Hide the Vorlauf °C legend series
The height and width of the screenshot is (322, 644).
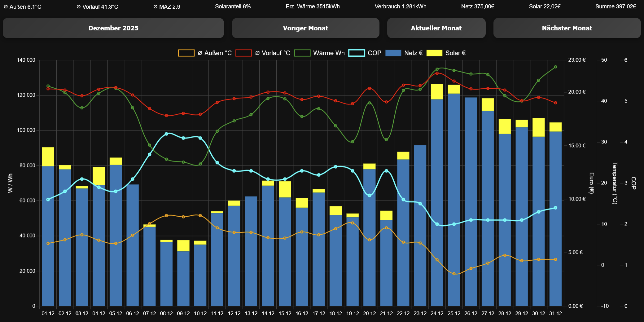click(263, 53)
